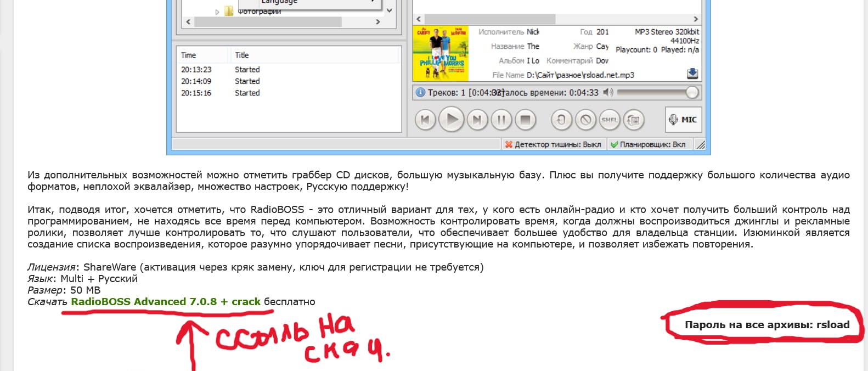This screenshot has width=868, height=371.
Task: Stop playback with the Stop button
Action: pyautogui.click(x=525, y=120)
